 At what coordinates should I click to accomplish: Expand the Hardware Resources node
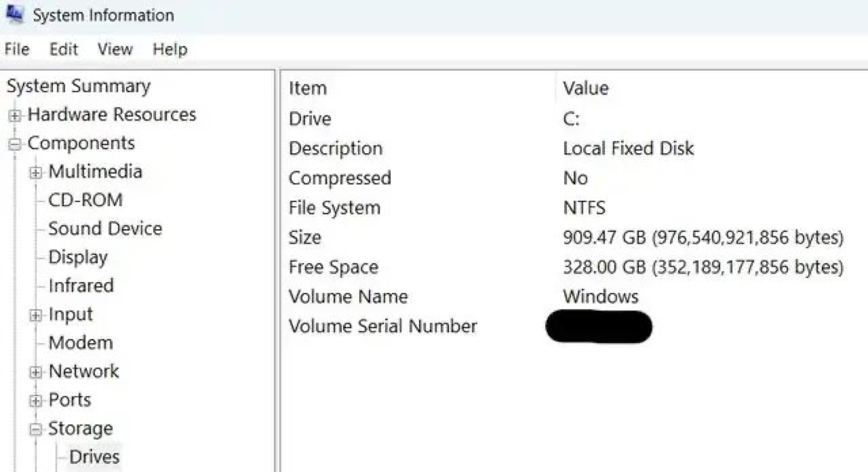tap(15, 116)
